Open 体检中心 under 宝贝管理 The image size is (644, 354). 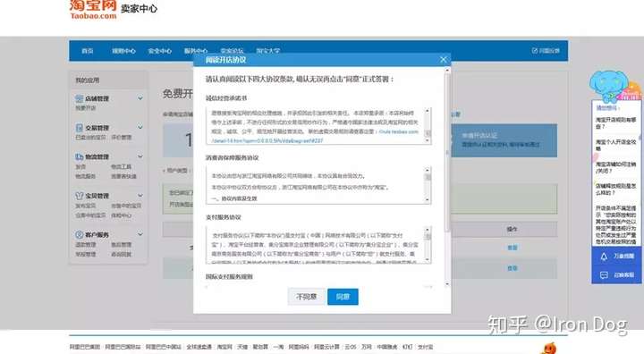coord(121,215)
